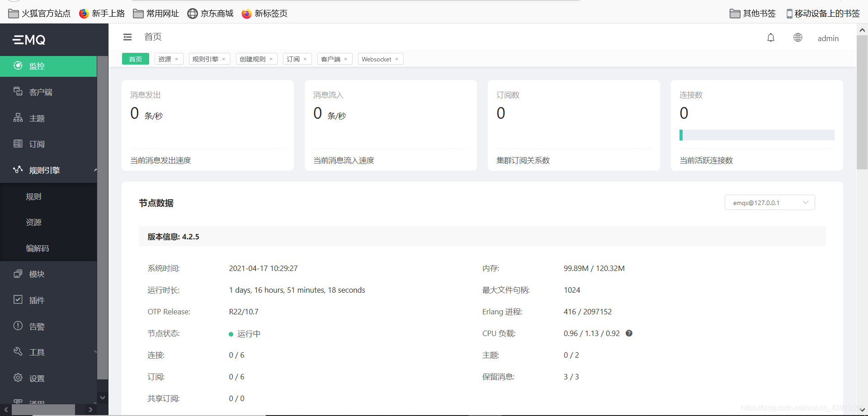Close the 订阅 tab
868x416 pixels.
coord(305,59)
